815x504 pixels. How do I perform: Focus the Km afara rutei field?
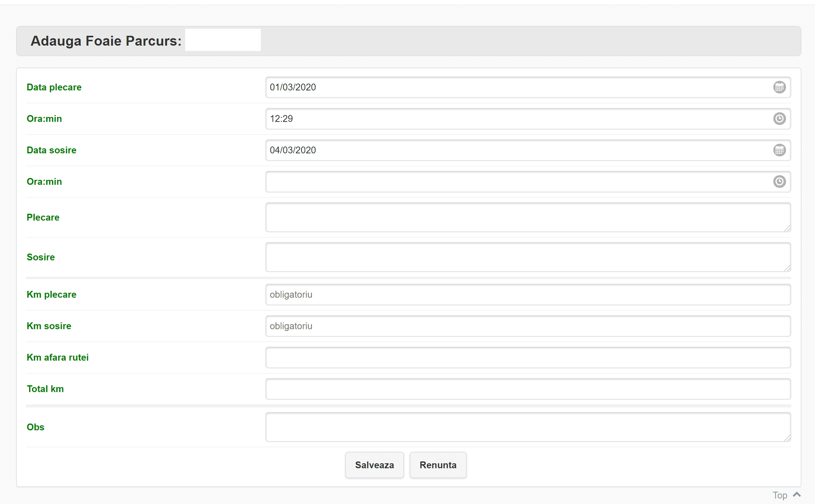528,357
